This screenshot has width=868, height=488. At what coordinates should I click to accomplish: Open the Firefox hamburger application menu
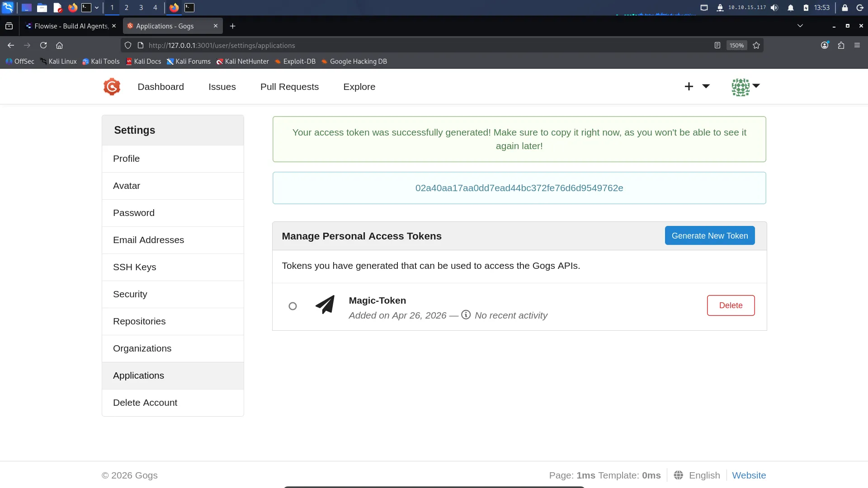pos(857,45)
